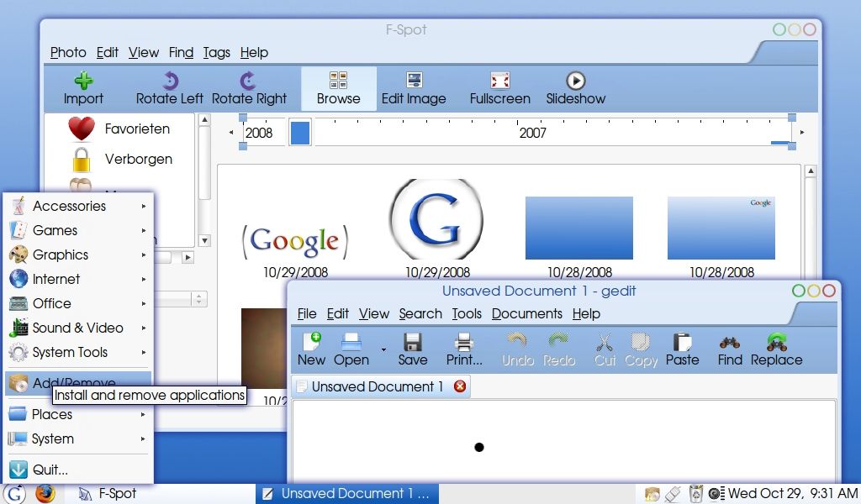Switch to Unsaved Document 1 in taskbar

(x=347, y=494)
